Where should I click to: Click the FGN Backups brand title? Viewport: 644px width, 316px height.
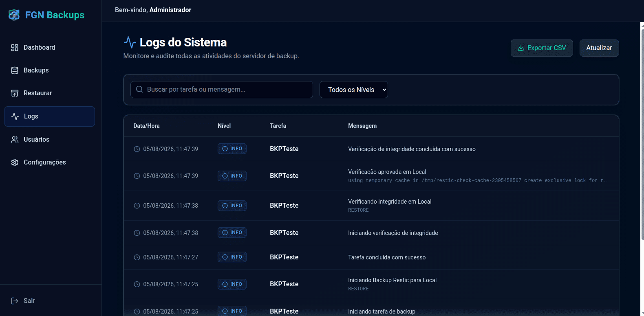click(55, 15)
